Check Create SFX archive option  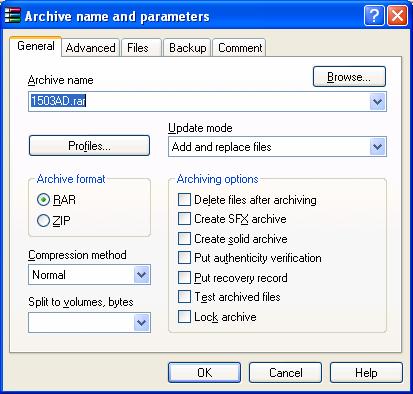pyautogui.click(x=184, y=219)
